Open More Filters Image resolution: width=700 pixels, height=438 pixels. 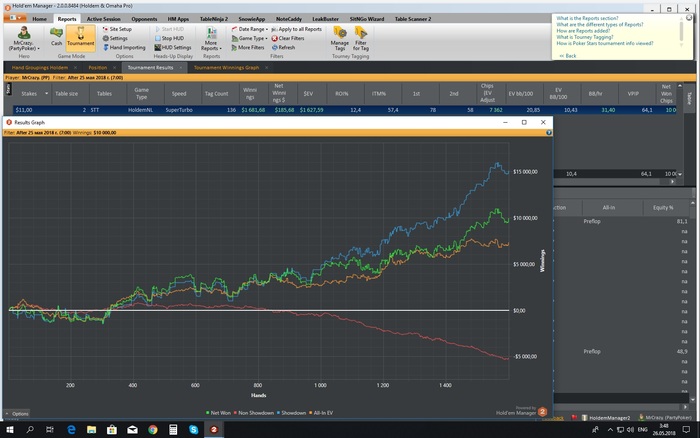point(248,47)
